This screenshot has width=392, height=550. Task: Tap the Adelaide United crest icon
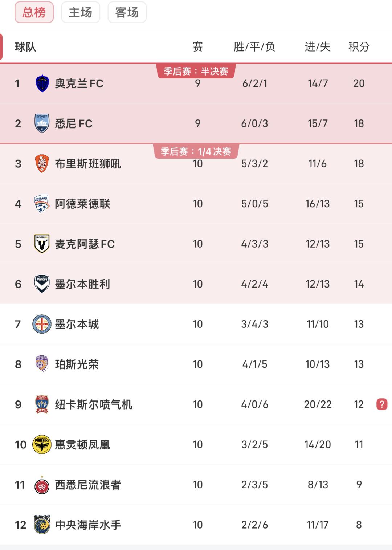pyautogui.click(x=42, y=204)
